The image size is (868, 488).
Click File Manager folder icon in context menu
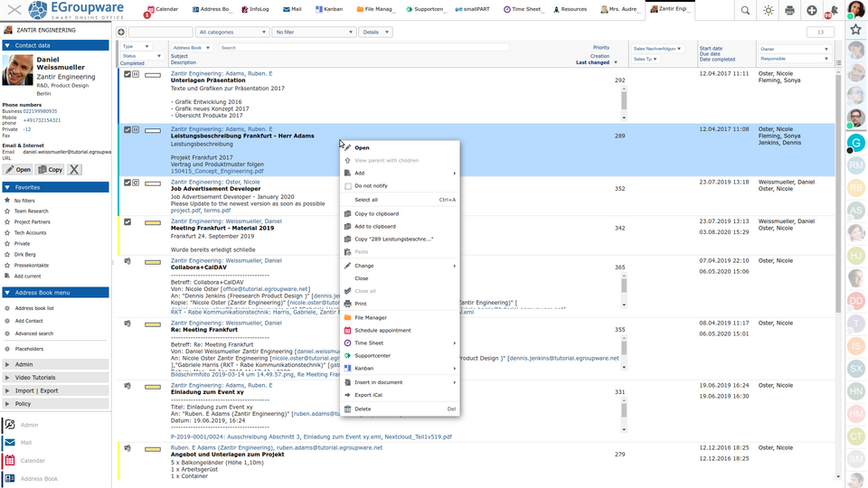tap(347, 317)
